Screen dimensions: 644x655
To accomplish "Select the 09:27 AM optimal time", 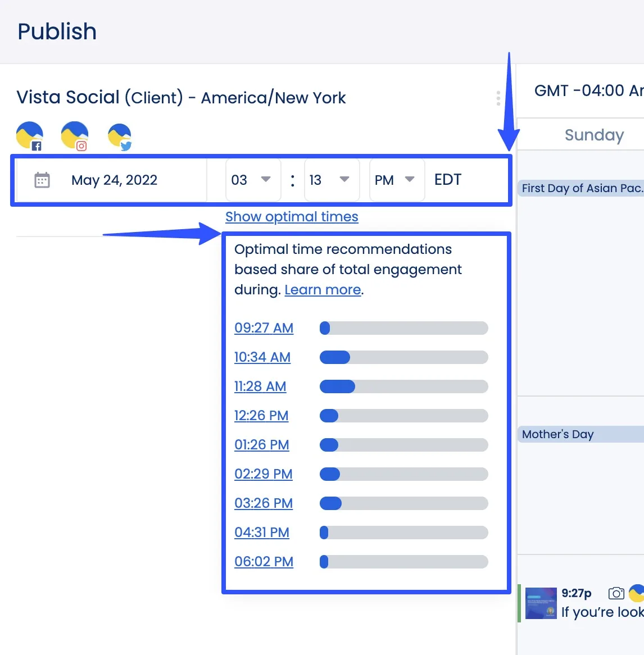I will pyautogui.click(x=264, y=328).
